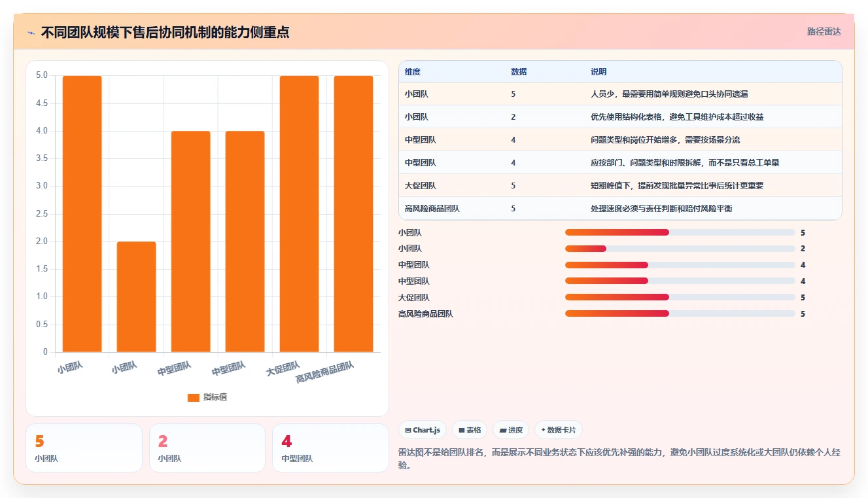The image size is (868, 498).
Task: Click the 路径雷达 tag in the header
Action: (x=824, y=31)
